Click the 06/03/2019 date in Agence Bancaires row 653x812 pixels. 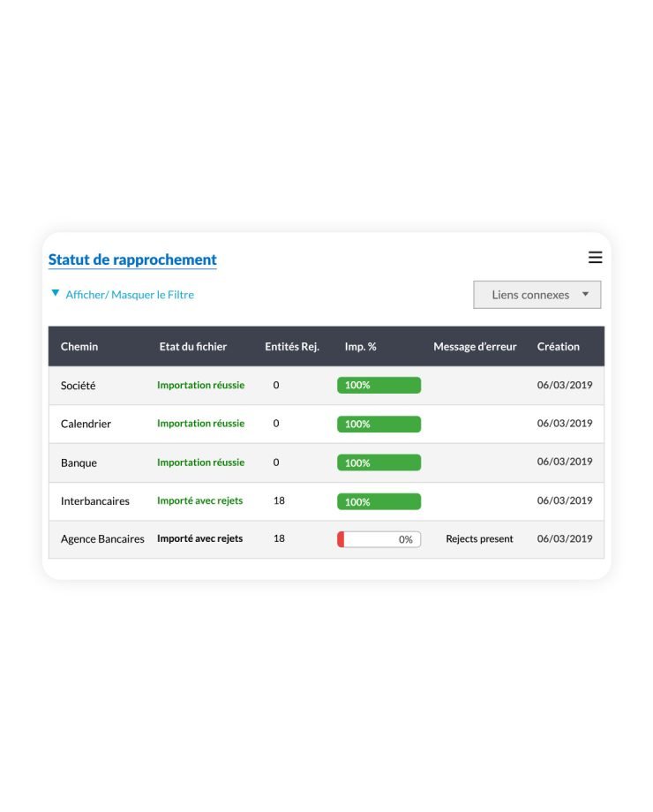tap(565, 538)
